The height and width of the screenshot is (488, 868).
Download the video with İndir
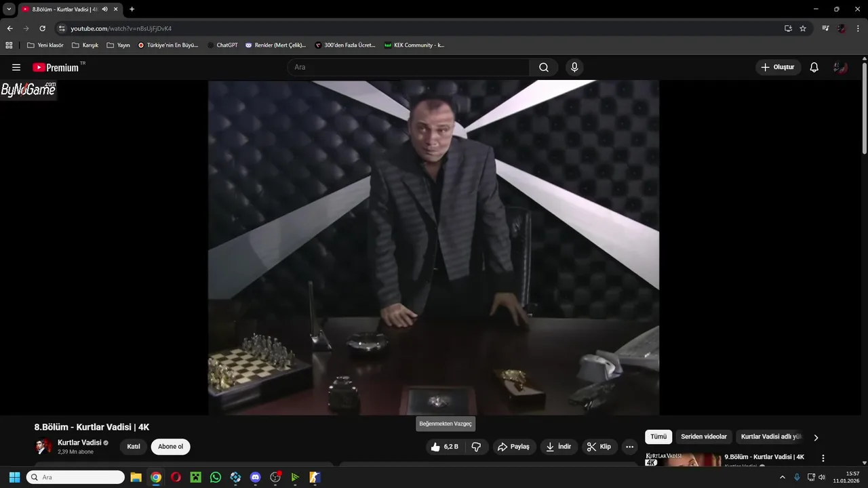559,447
